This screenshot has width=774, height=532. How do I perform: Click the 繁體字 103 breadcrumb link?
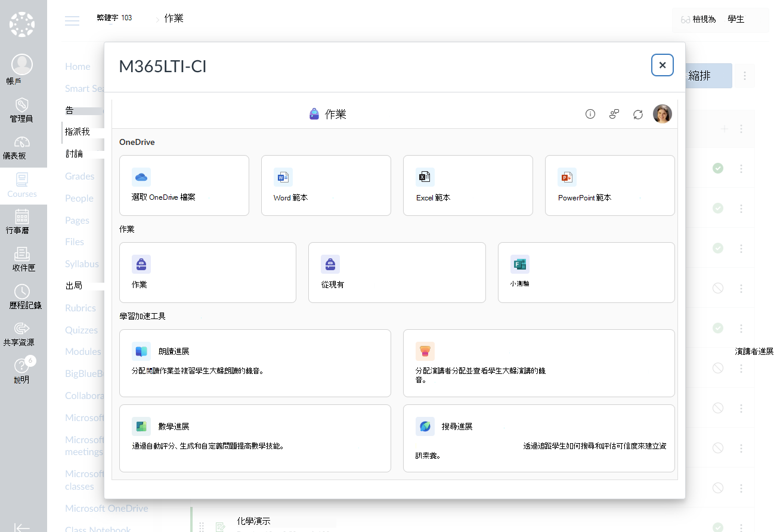[114, 18]
